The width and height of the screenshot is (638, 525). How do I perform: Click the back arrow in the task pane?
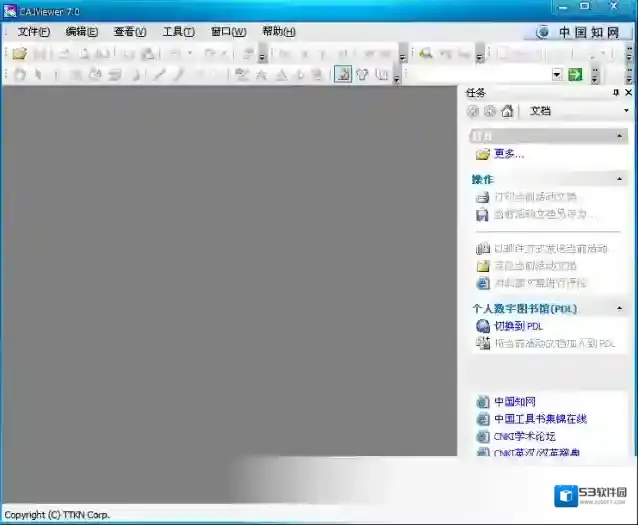click(473, 111)
